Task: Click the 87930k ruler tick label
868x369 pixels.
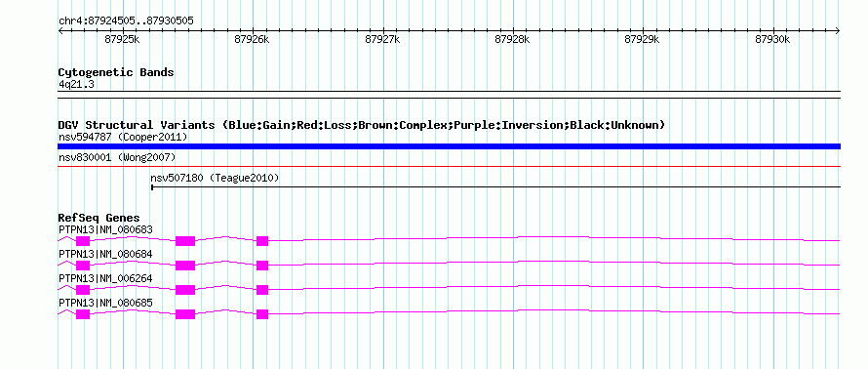Action: tap(772, 39)
